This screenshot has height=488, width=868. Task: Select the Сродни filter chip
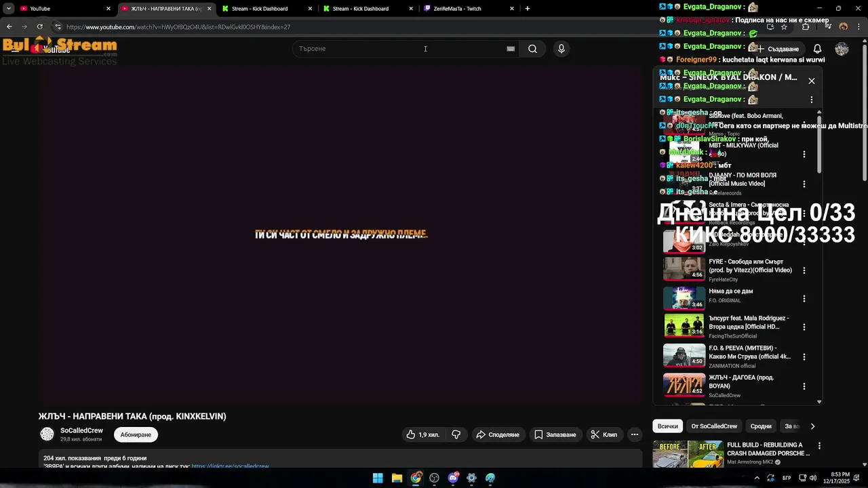pos(761,426)
